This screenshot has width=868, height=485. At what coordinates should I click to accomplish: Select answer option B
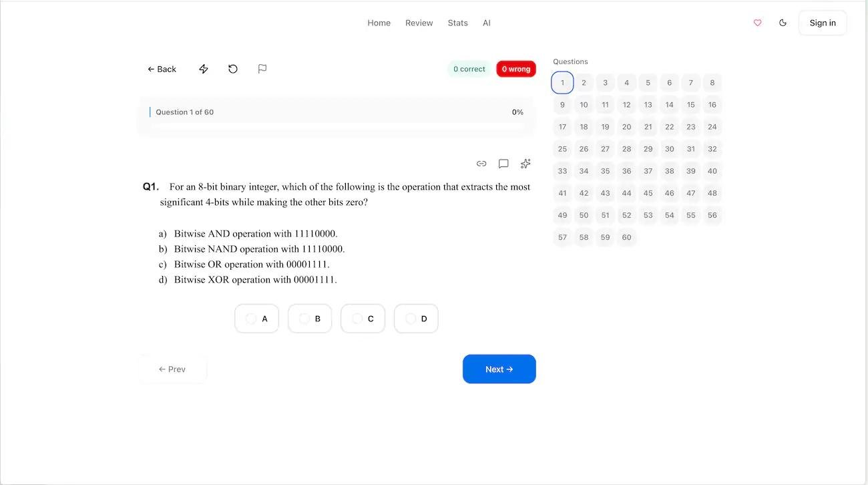310,319
